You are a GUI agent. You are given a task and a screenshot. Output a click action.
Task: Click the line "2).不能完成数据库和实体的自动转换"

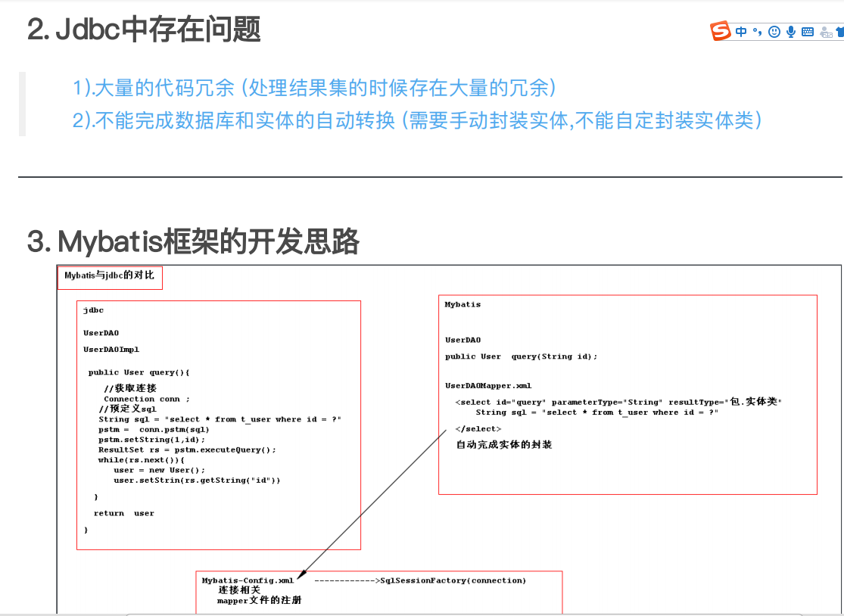pyautogui.click(x=234, y=120)
